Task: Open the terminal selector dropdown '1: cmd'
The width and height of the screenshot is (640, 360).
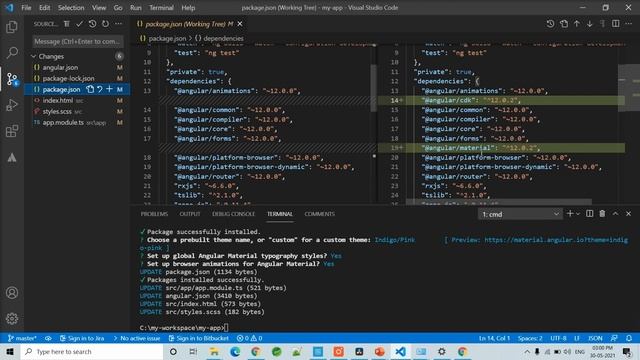Action: tap(520, 214)
